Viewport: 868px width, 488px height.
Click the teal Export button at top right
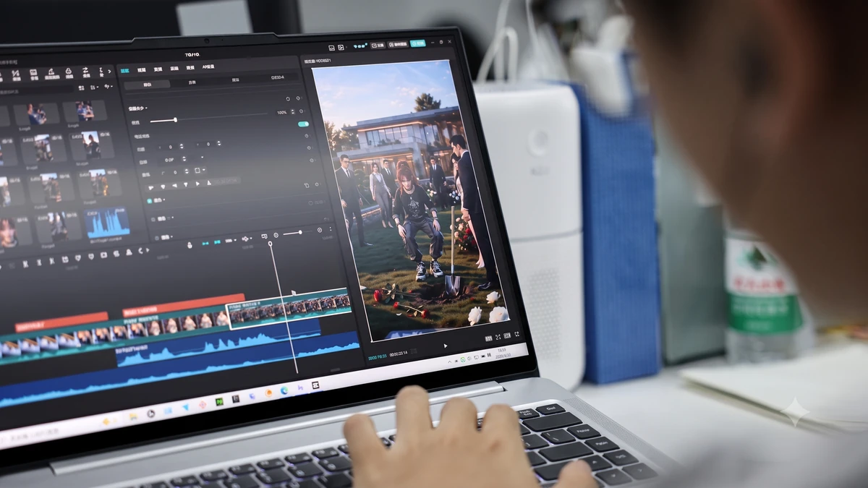click(x=417, y=43)
